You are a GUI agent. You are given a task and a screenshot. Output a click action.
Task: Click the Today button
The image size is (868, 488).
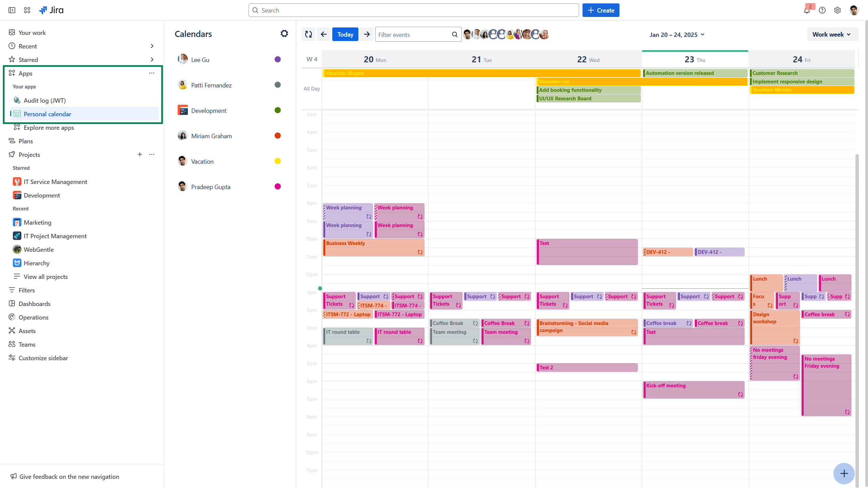(x=345, y=34)
